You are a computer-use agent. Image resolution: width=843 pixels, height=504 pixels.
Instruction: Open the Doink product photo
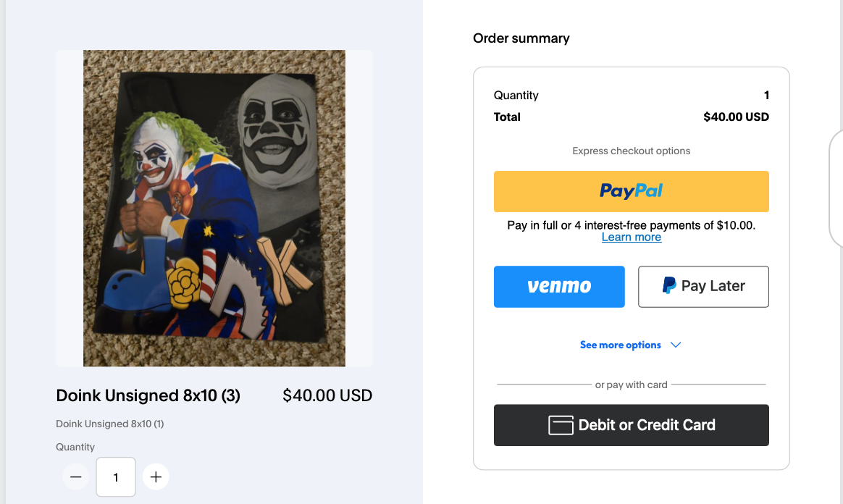[214, 209]
